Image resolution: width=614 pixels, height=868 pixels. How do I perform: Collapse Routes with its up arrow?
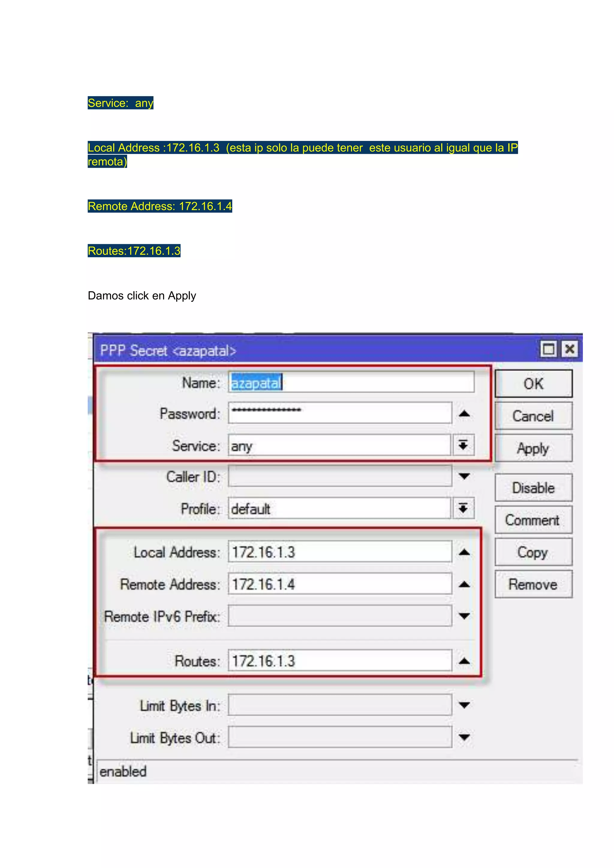(x=464, y=661)
